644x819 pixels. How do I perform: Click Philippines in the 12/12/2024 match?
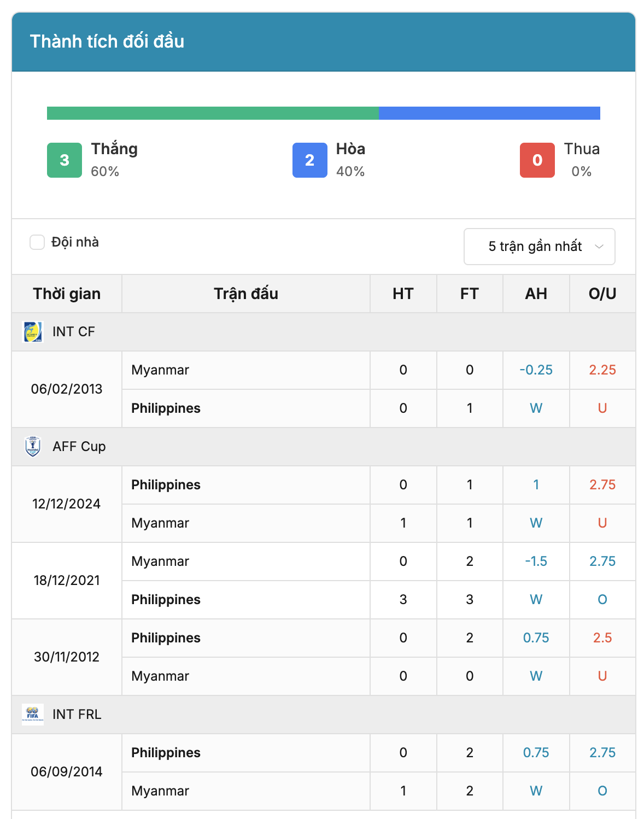[x=166, y=485]
